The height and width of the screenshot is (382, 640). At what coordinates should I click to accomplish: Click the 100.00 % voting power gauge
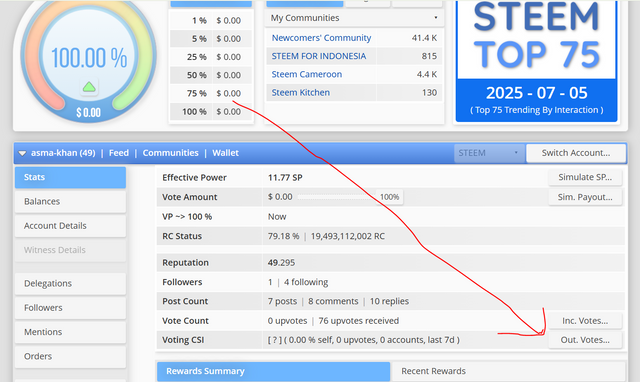[89, 58]
